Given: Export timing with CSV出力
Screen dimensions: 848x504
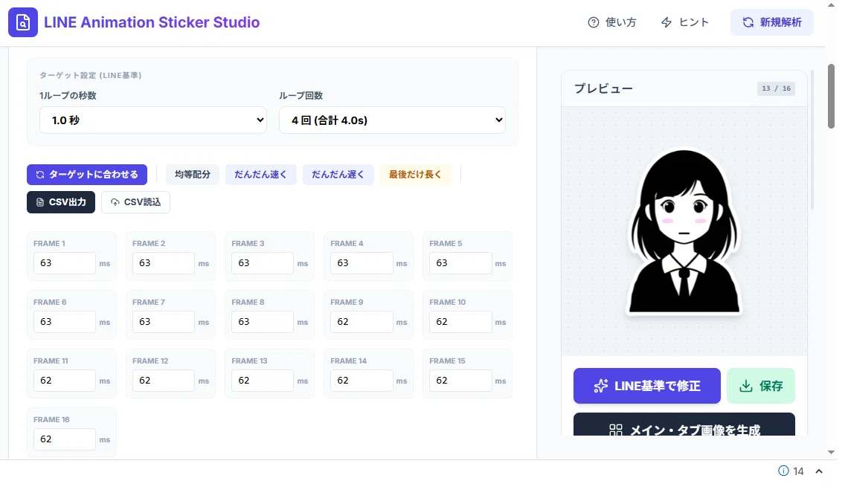Looking at the screenshot, I should click(x=61, y=202).
